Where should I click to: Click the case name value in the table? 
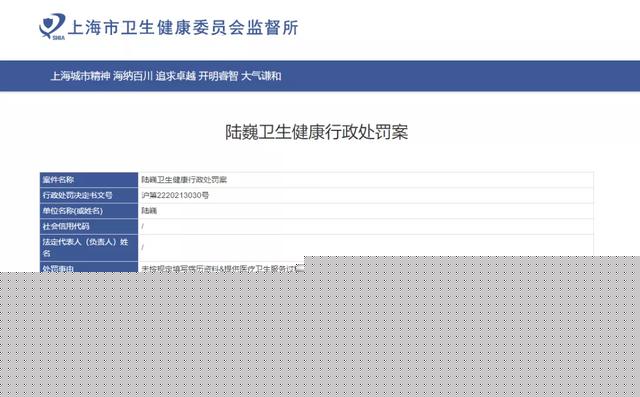pyautogui.click(x=184, y=180)
